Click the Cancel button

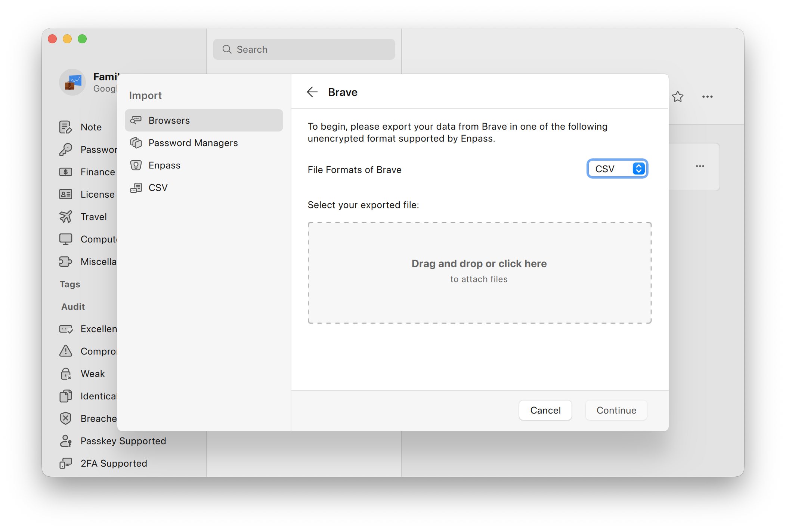coord(545,410)
